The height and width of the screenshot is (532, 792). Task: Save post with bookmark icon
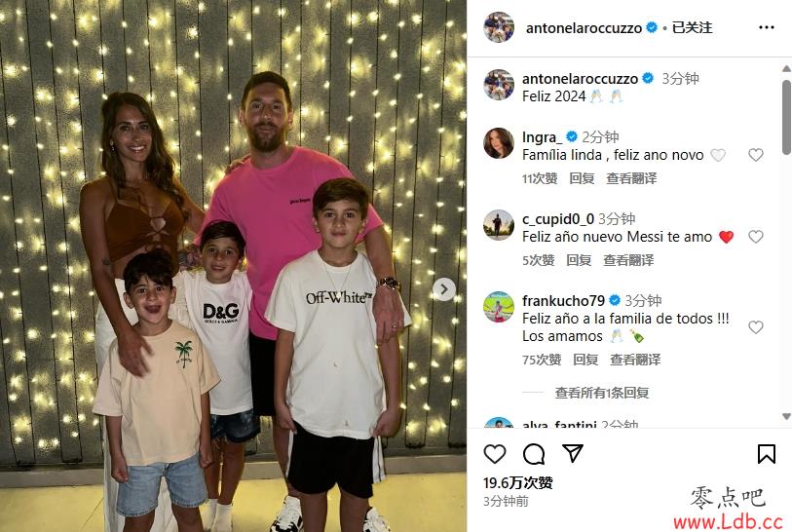[767, 454]
